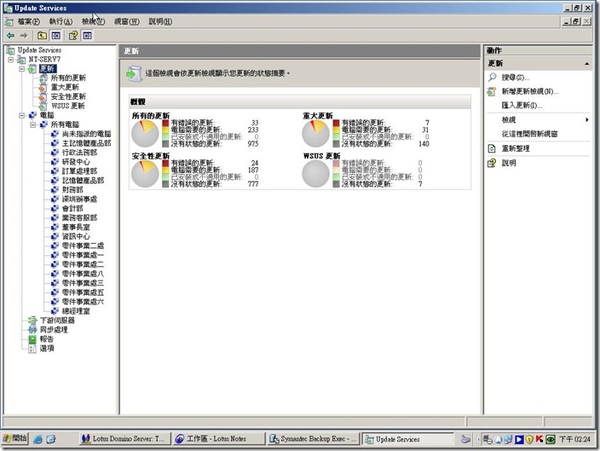600x451 pixels.
Task: Switch to Lotus Domino Server taskbar button
Action: click(123, 439)
